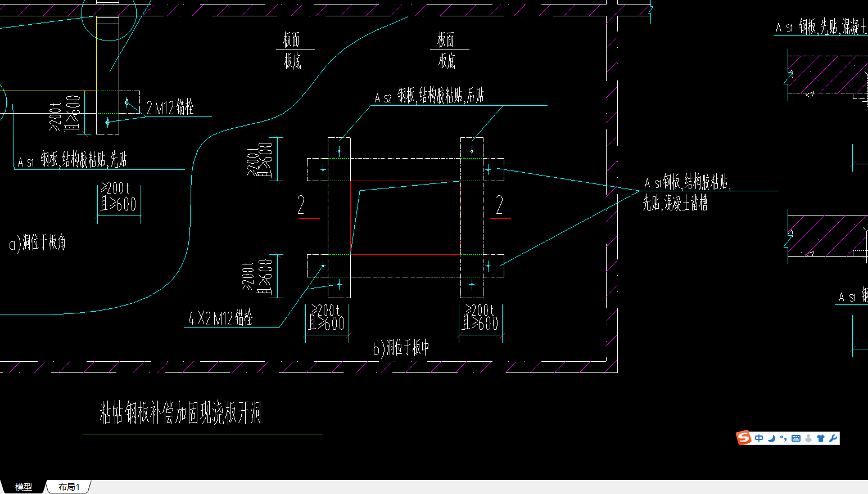Switch to the 模型 tab

coord(23,487)
